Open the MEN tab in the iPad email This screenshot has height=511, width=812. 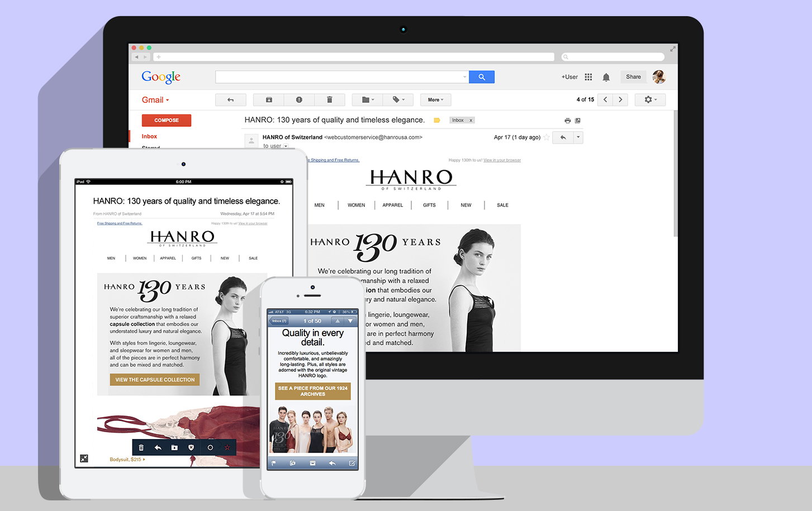pos(111,258)
